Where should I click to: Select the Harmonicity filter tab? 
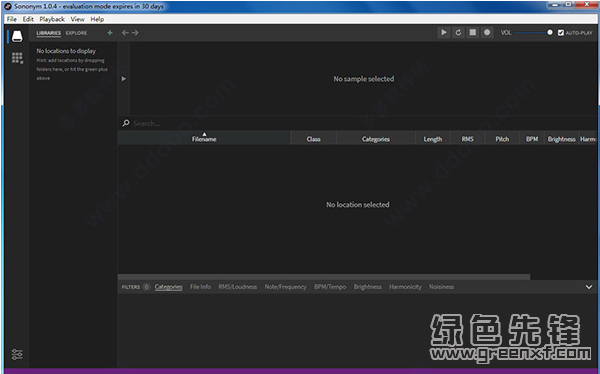pyautogui.click(x=405, y=287)
